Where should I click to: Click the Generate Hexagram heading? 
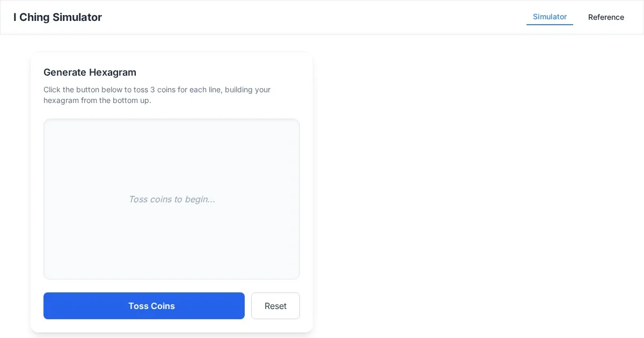point(90,72)
